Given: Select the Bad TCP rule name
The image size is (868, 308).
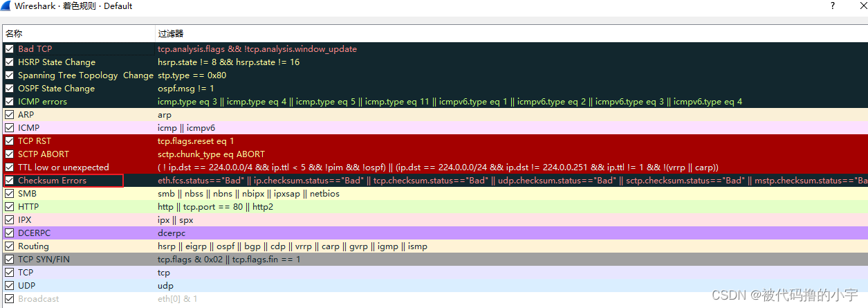Looking at the screenshot, I should tap(35, 49).
